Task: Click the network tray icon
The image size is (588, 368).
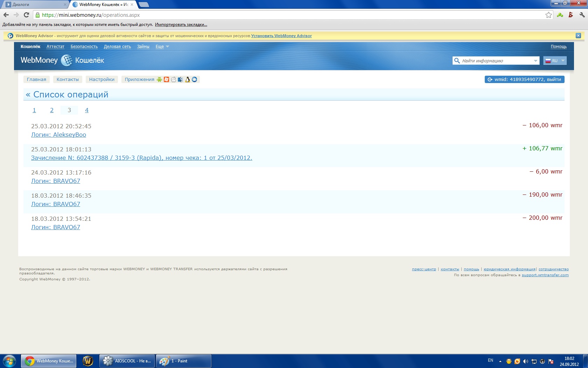Action: (534, 361)
